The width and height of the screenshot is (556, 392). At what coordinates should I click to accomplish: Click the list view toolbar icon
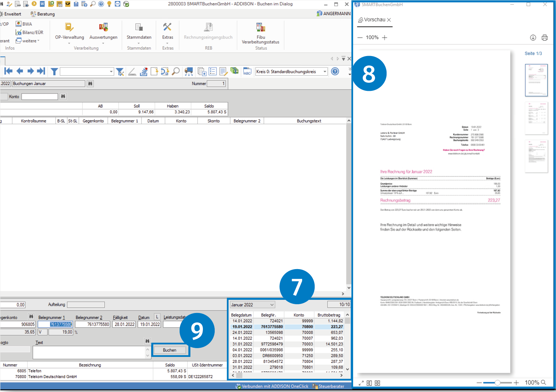point(213,71)
